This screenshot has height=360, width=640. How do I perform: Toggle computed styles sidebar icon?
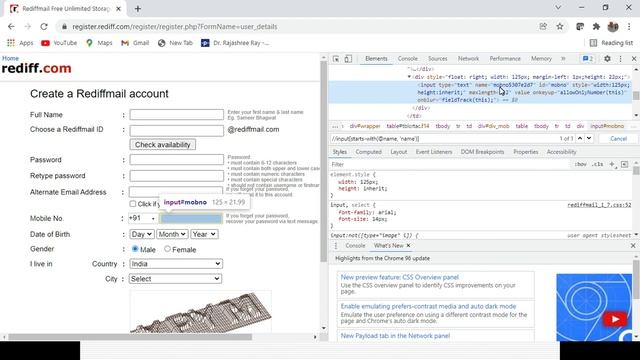624,164
